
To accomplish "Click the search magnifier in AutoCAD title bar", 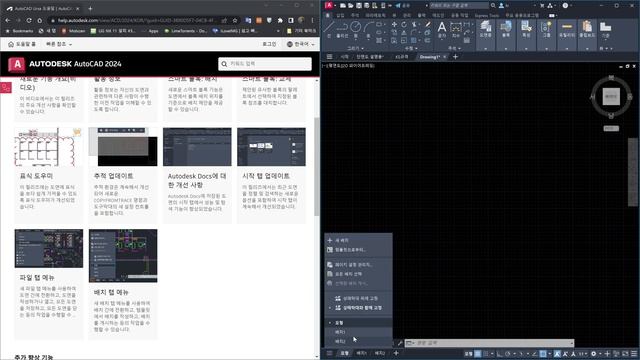I will 493,5.
